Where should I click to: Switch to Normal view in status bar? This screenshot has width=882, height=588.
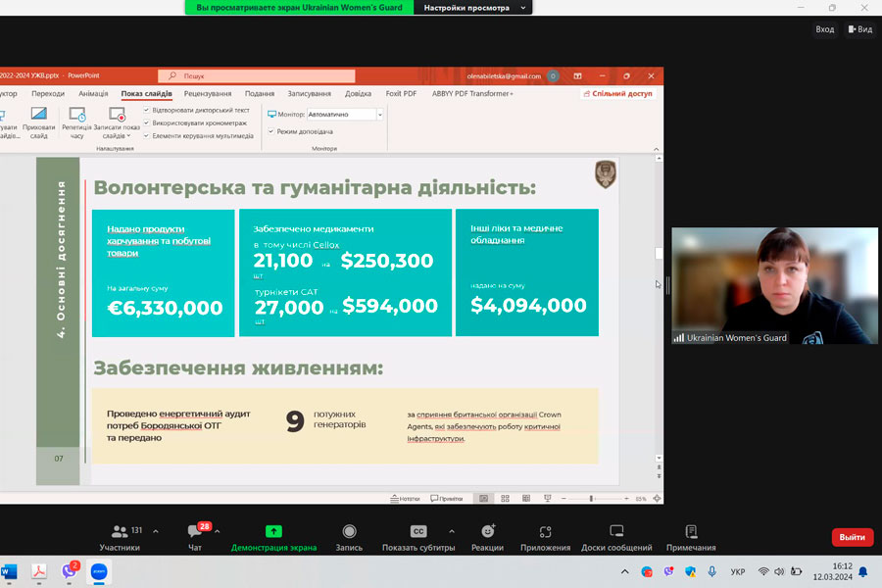[x=484, y=499]
